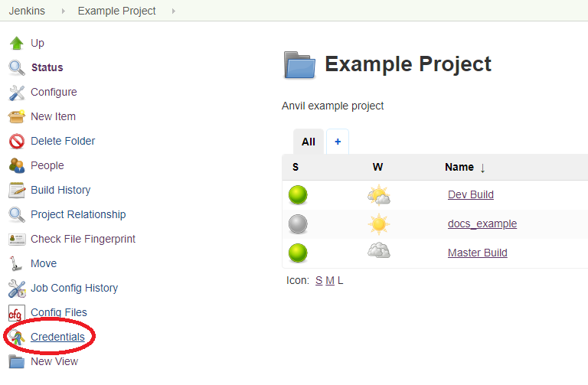Click Dev Build partly-cloudy weather icon

click(379, 195)
